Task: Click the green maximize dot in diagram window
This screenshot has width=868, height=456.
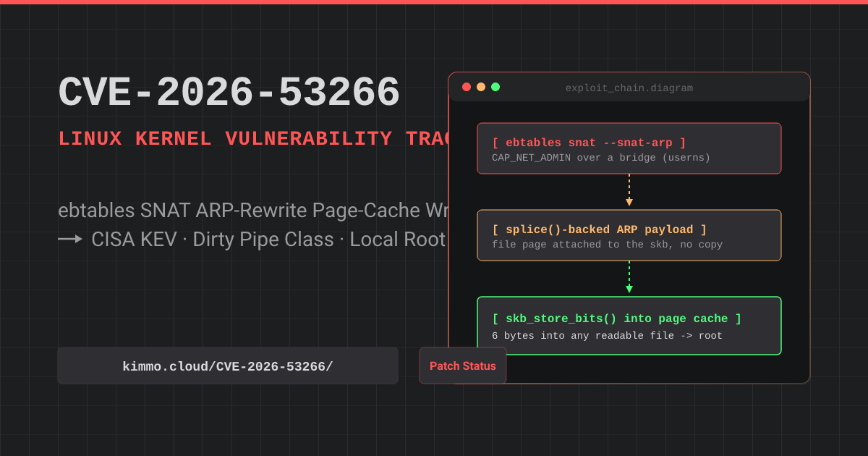Action: [x=495, y=87]
